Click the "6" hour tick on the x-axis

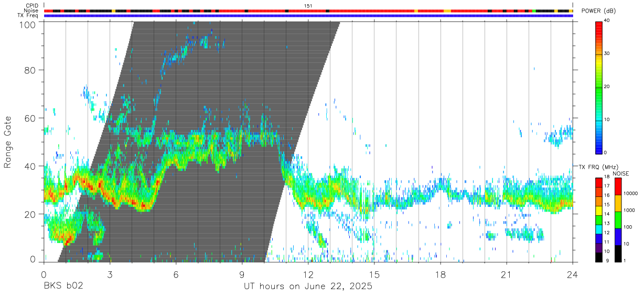click(176, 274)
